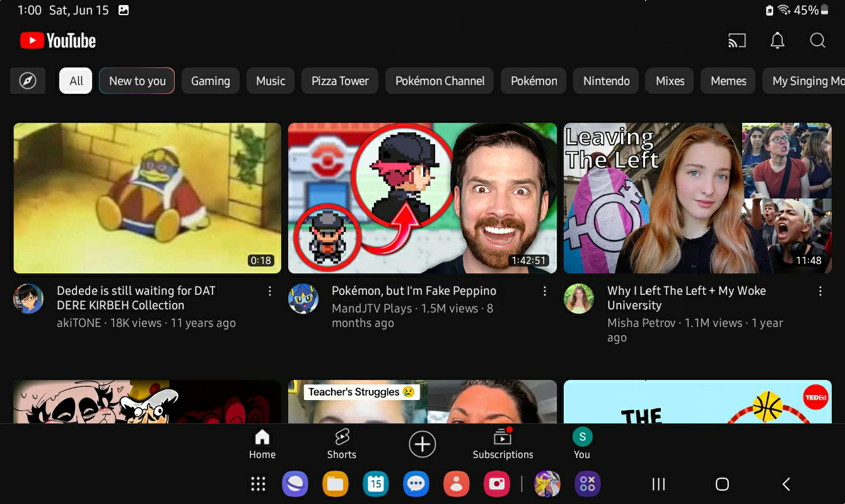Screen dimensions: 845x504
Task: Select the Pokémon filter chip
Action: (x=534, y=81)
